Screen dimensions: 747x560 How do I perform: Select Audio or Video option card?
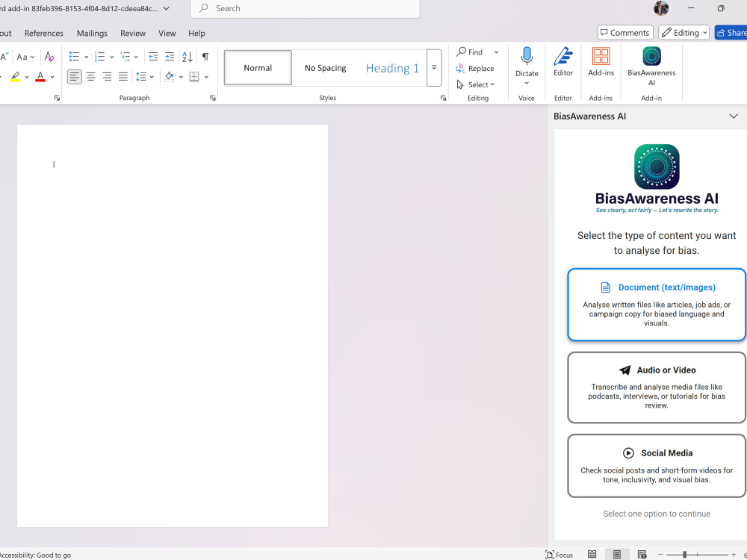click(x=657, y=388)
